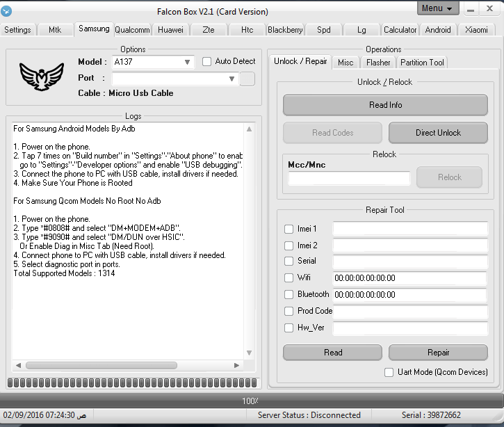Click 'Total Supported Models : 1314' log line
The width and height of the screenshot is (504, 427).
(x=64, y=273)
